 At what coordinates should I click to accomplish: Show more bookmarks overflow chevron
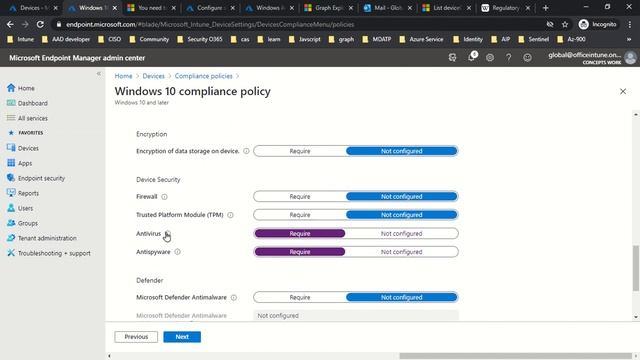[x=629, y=39]
